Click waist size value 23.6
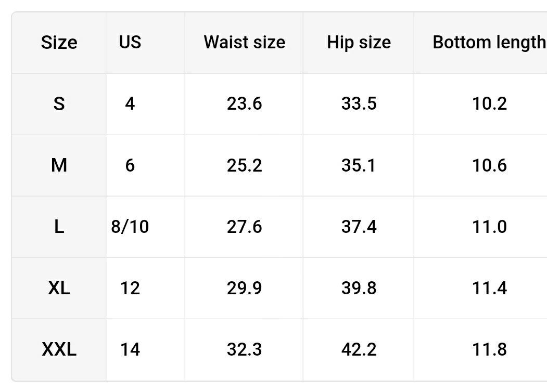The height and width of the screenshot is (392, 547). pos(244,103)
